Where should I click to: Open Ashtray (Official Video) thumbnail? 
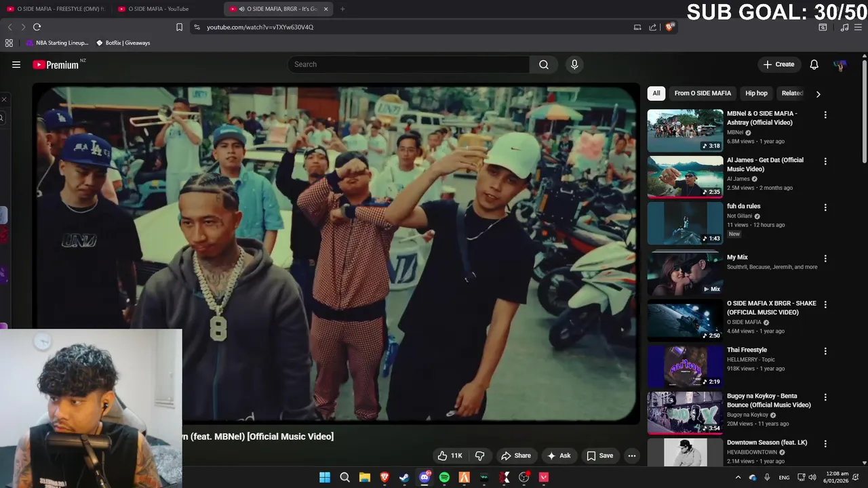tap(685, 131)
